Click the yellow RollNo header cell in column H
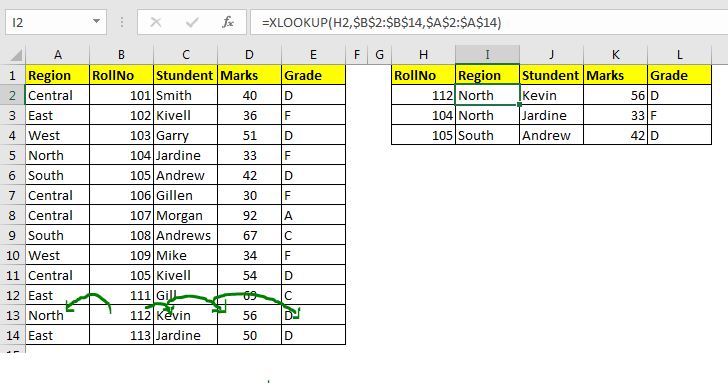Image resolution: width=728 pixels, height=383 pixels. pyautogui.click(x=423, y=75)
